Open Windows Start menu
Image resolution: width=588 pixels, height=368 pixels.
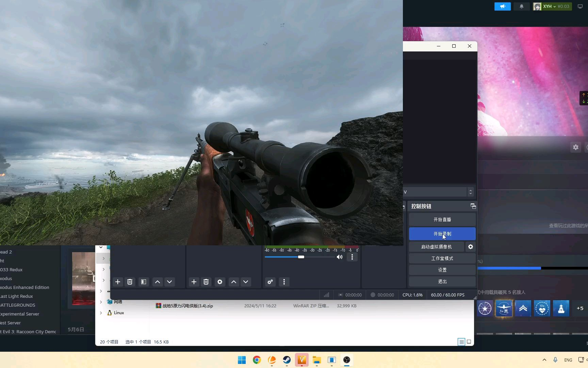point(242,360)
